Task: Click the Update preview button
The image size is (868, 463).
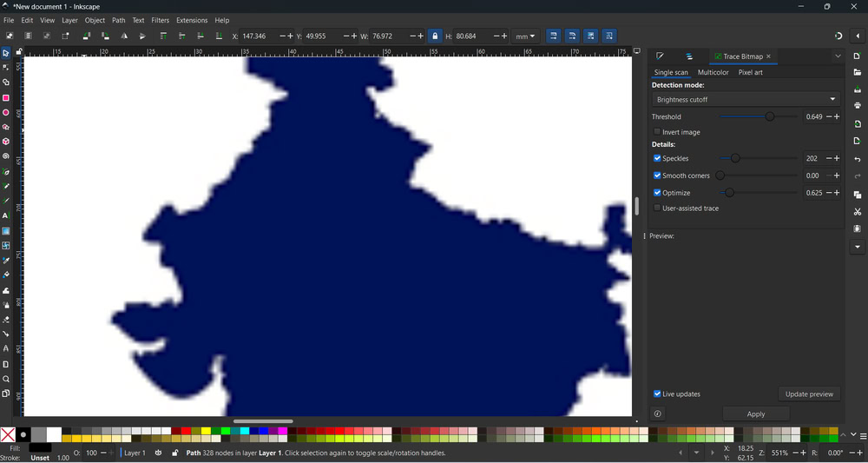Action: [x=809, y=394]
